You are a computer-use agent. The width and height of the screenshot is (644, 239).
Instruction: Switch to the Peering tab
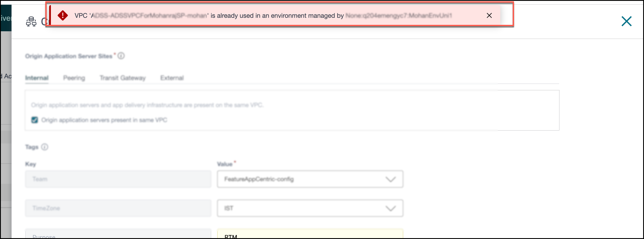(74, 78)
